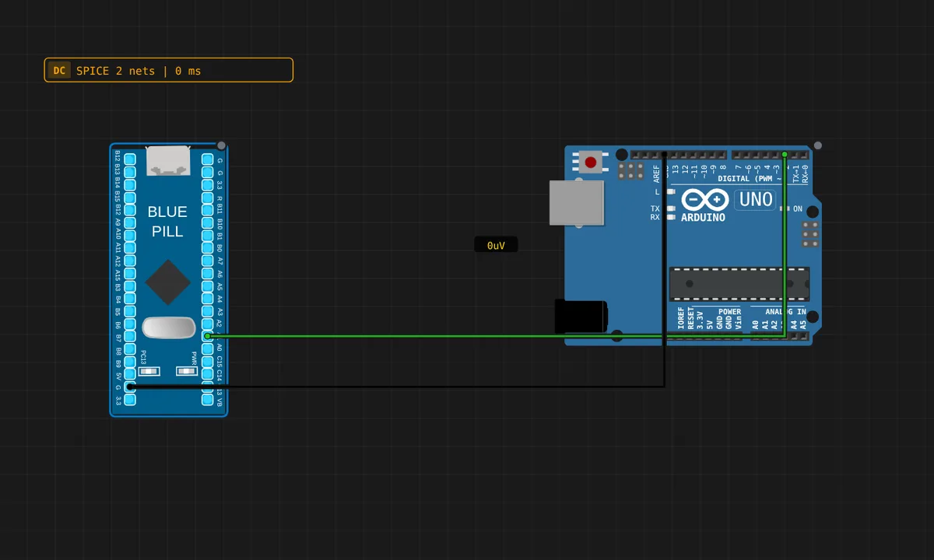The image size is (934, 560).
Task: Click Blue Pill A0 pin
Action: pos(208,348)
